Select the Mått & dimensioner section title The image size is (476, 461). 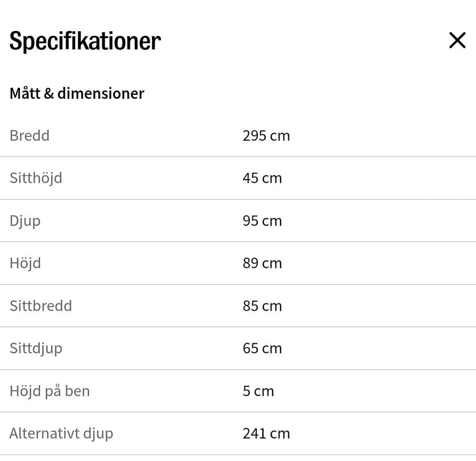[x=77, y=93]
